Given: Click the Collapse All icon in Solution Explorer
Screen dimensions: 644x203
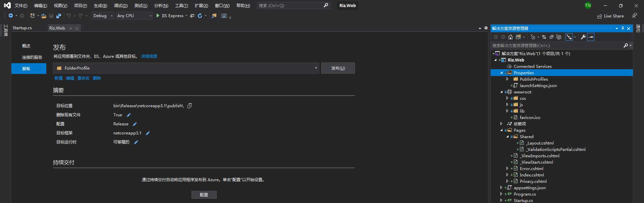Looking at the screenshot, I should 551,37.
